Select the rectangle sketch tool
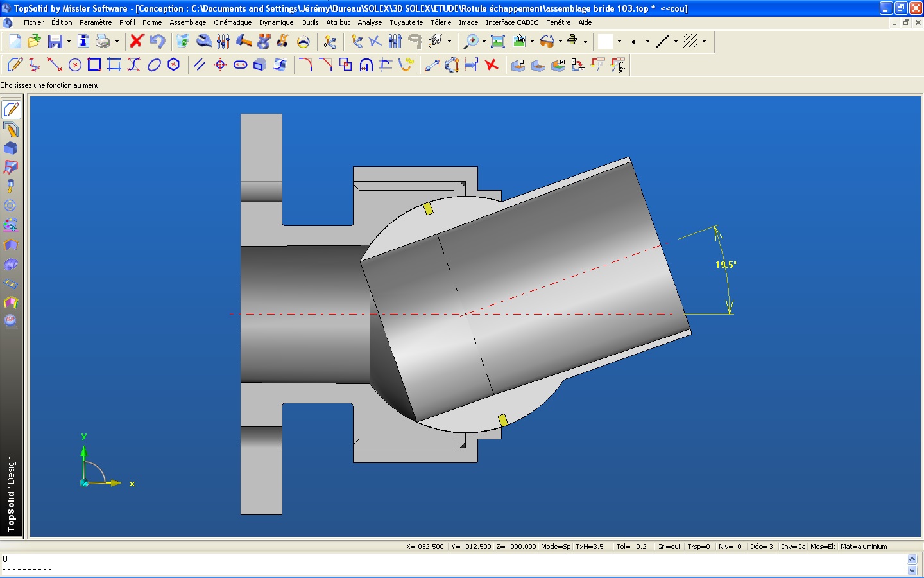924x578 pixels. 94,65
